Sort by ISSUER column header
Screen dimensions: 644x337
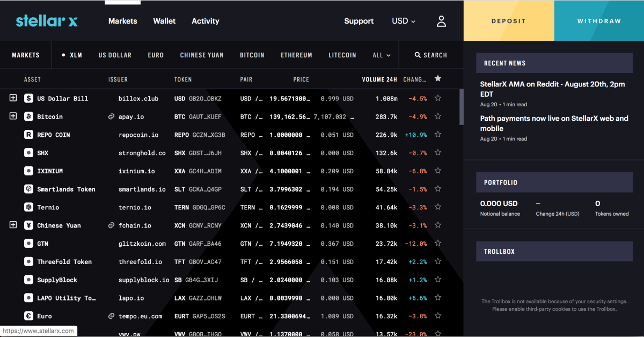[x=118, y=79]
